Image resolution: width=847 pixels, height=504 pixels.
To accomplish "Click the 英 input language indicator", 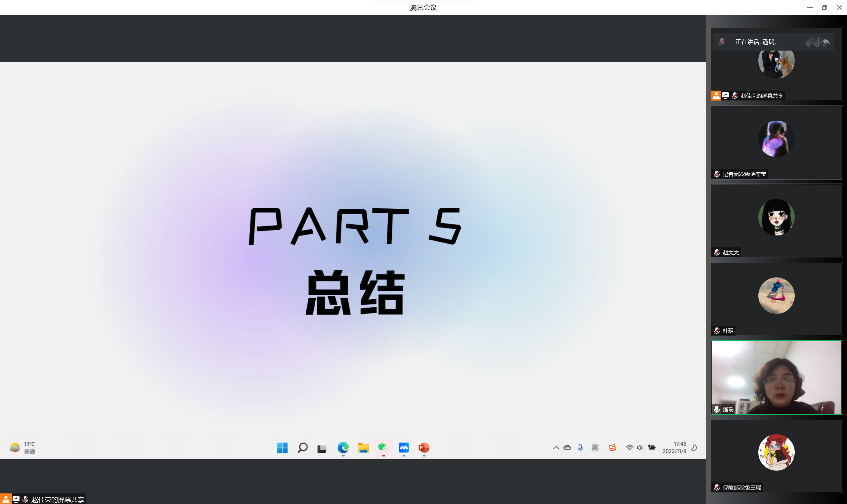I will [595, 448].
